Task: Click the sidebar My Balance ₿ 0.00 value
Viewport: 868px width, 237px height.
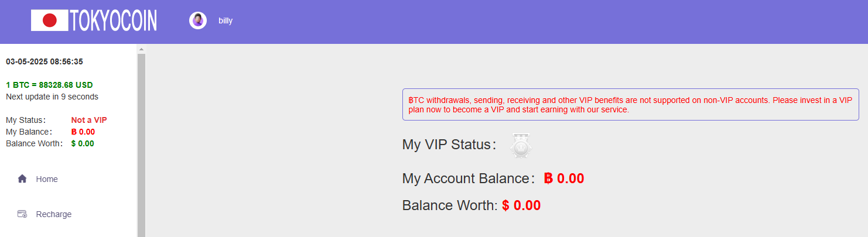Action: point(83,132)
